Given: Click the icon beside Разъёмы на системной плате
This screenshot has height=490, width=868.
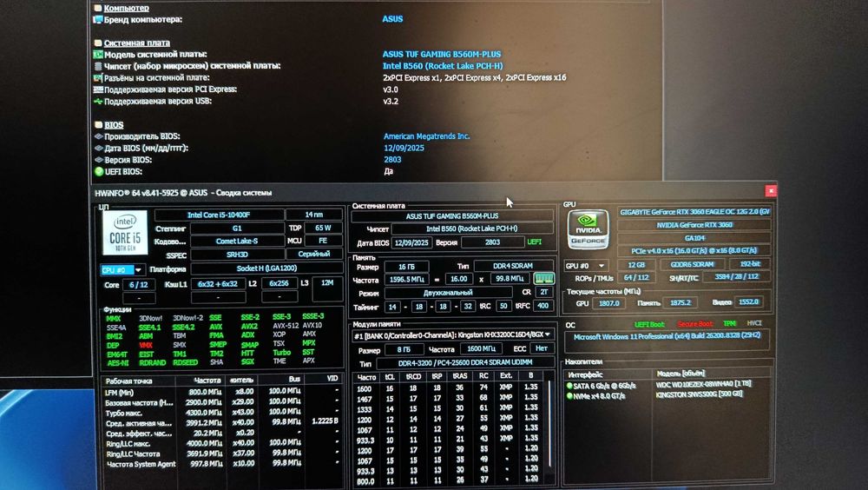Looking at the screenshot, I should (98, 77).
